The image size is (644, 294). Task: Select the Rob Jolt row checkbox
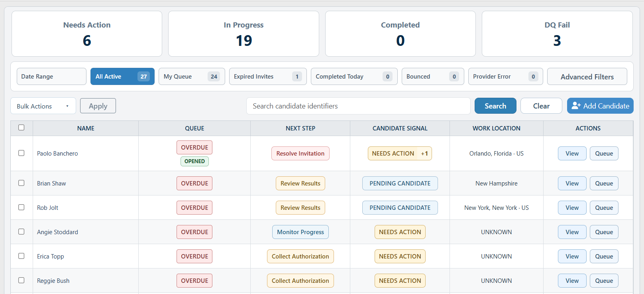click(x=22, y=207)
